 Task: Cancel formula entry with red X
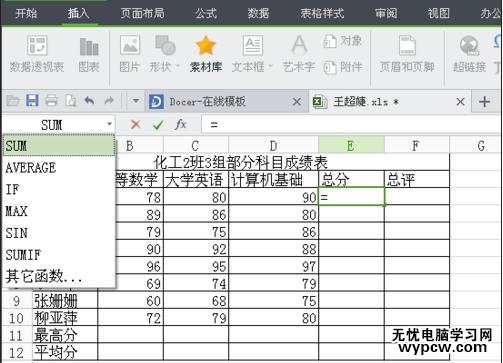click(x=135, y=125)
